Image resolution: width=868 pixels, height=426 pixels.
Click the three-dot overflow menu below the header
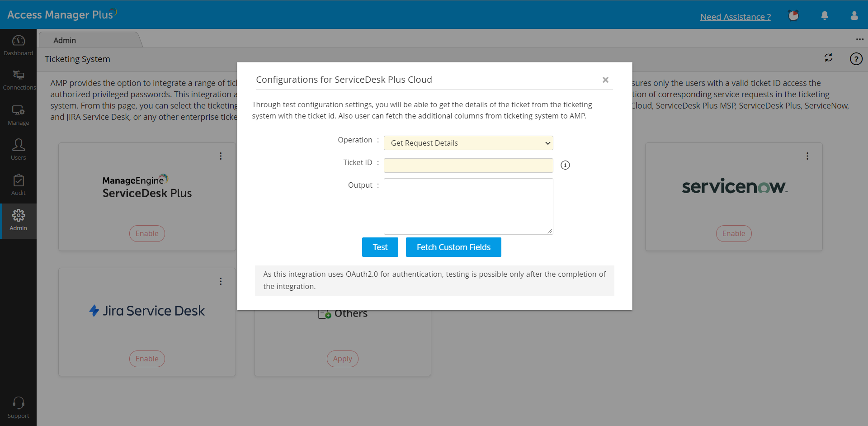(859, 39)
